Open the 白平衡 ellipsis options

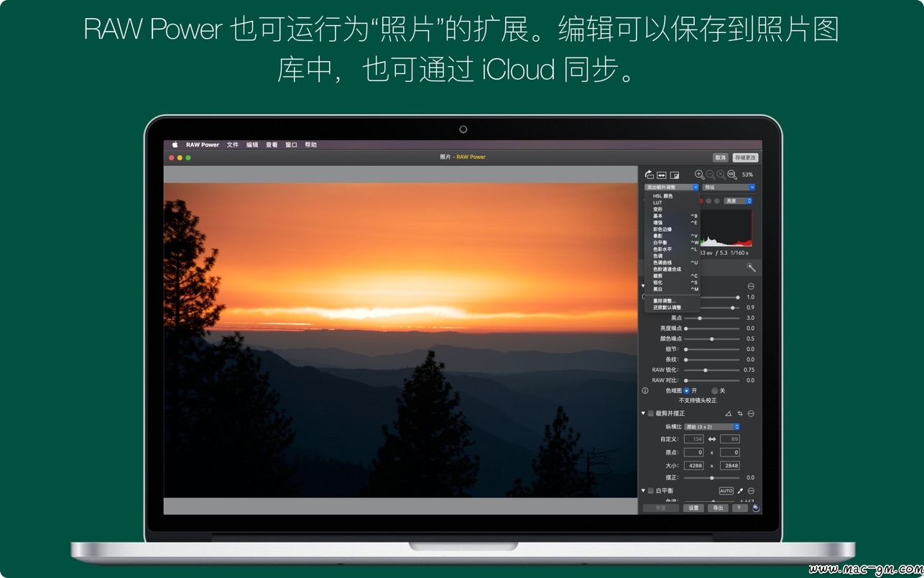pos(751,491)
